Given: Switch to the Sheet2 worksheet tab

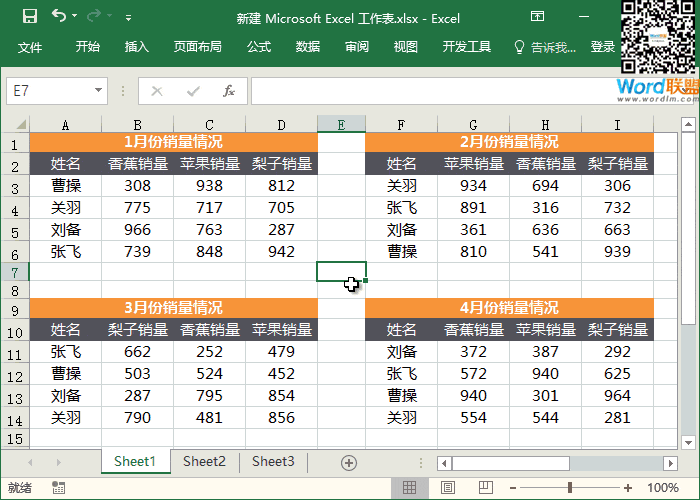Looking at the screenshot, I should tap(204, 462).
